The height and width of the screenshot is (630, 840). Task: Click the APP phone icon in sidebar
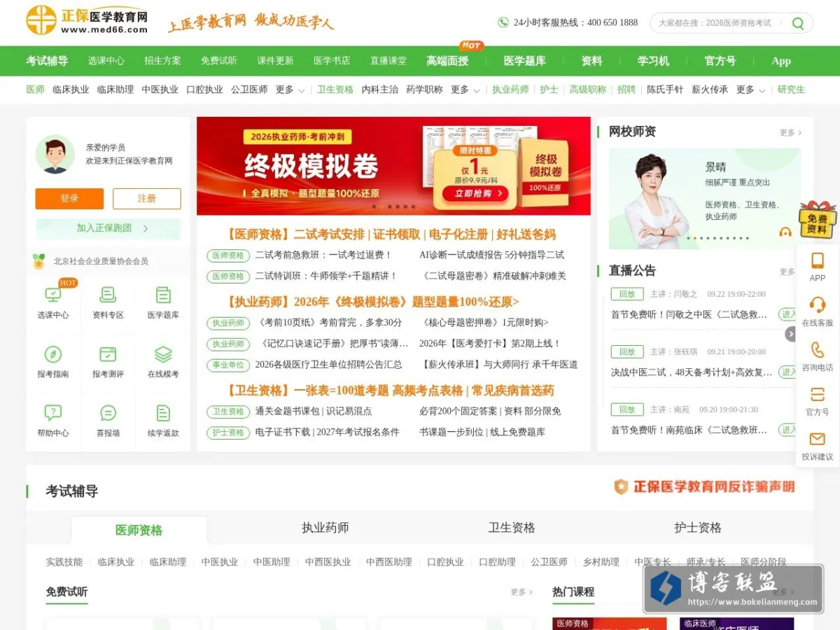[x=817, y=260]
